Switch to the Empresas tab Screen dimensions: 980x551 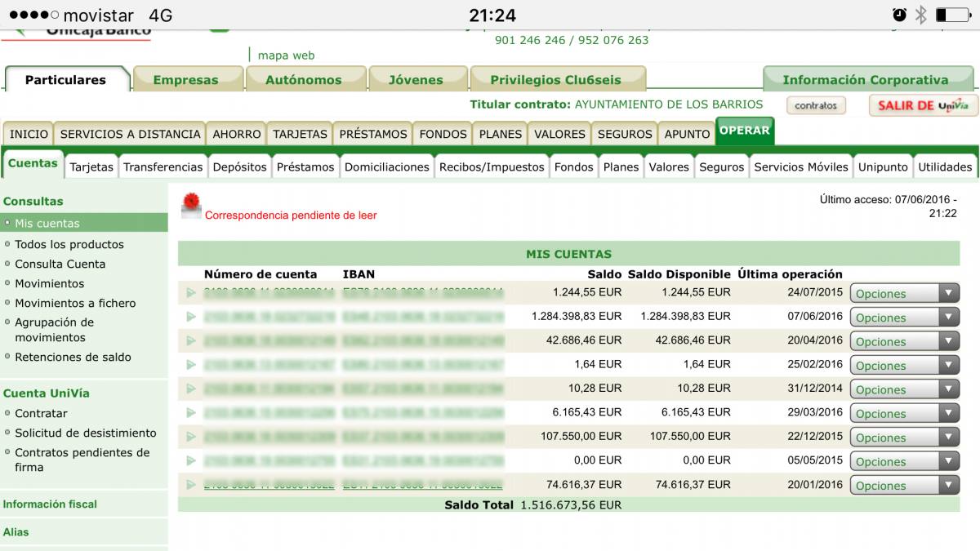coord(186,79)
